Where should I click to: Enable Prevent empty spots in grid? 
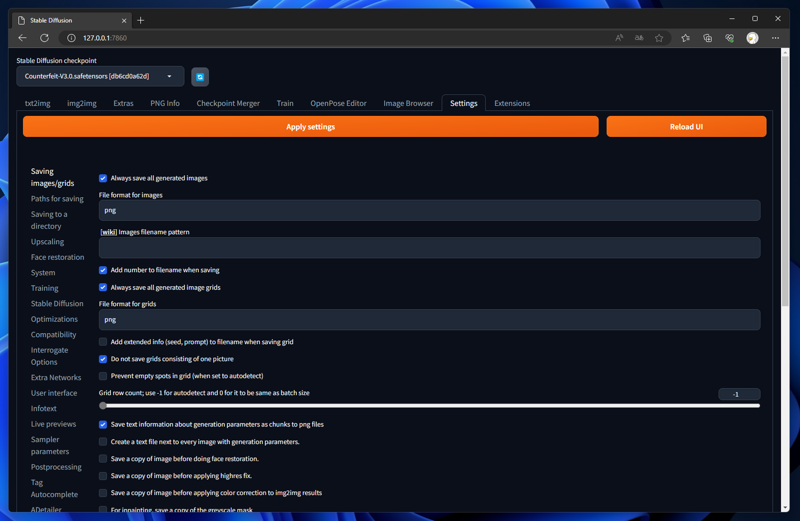pos(103,376)
